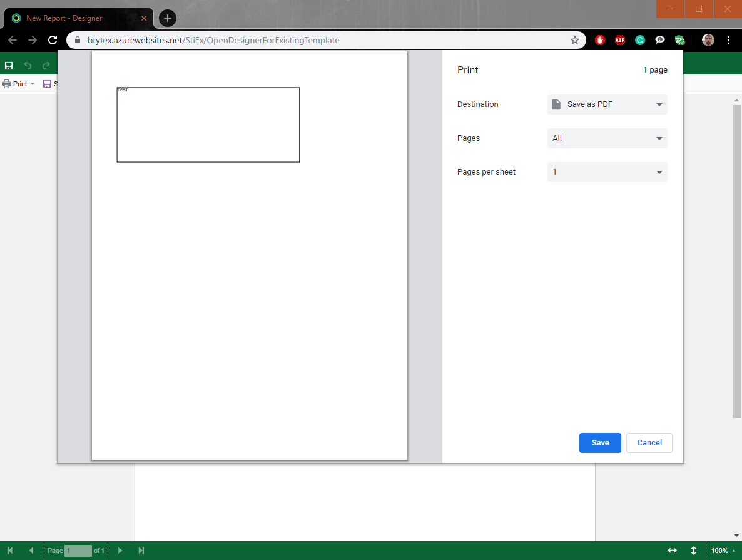Click the page number input field

pos(78,551)
